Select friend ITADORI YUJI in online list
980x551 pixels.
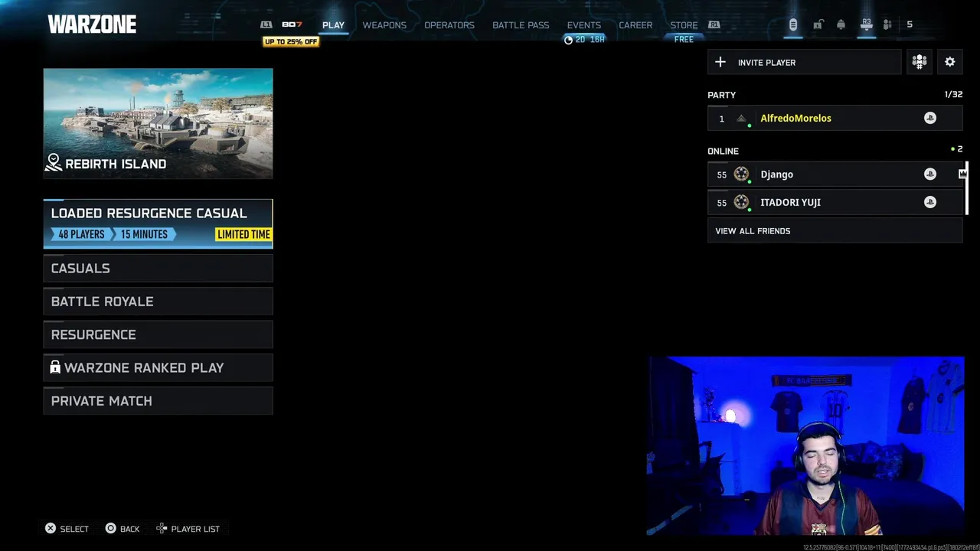click(835, 202)
